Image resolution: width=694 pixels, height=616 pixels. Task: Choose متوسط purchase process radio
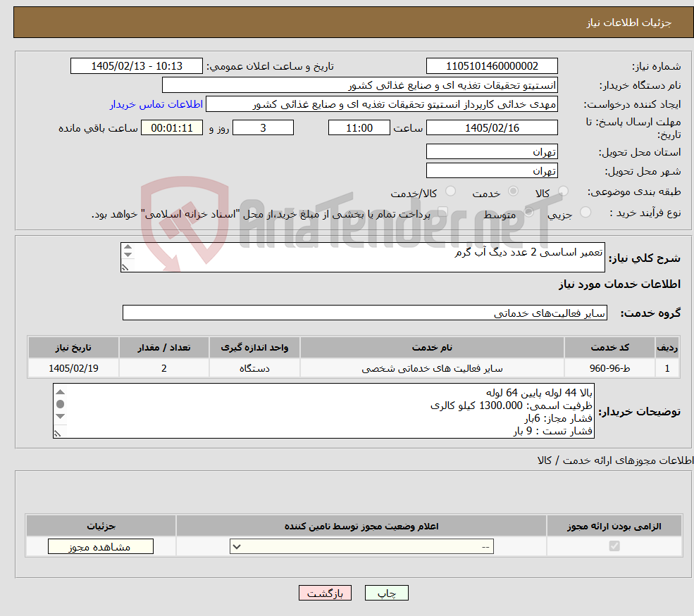(529, 213)
